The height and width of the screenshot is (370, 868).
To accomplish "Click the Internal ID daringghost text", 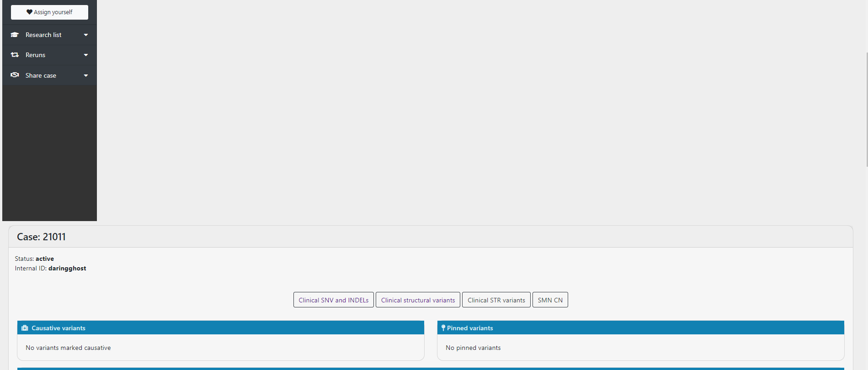I will (50, 268).
